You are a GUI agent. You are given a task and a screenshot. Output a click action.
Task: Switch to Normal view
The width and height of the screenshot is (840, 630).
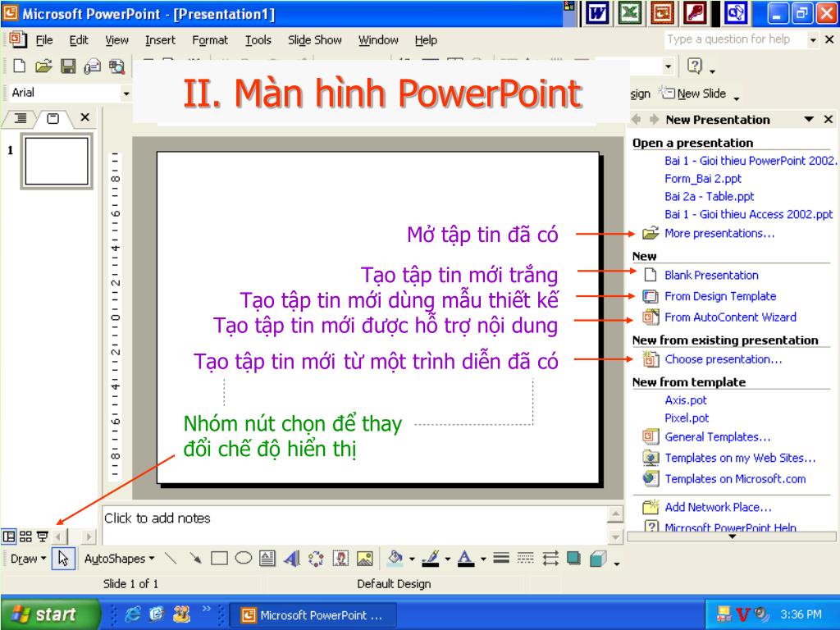(8, 536)
